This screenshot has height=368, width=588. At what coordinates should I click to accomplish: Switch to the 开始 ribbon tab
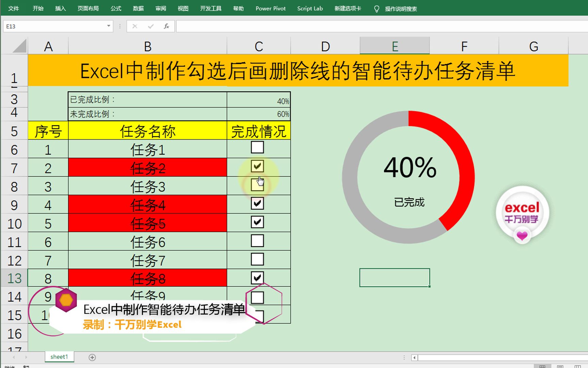pos(38,9)
